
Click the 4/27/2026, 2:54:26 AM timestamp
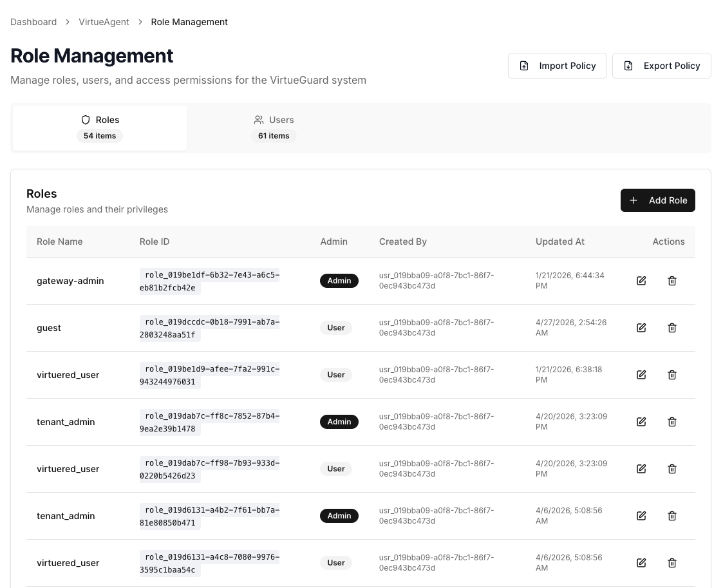(571, 327)
